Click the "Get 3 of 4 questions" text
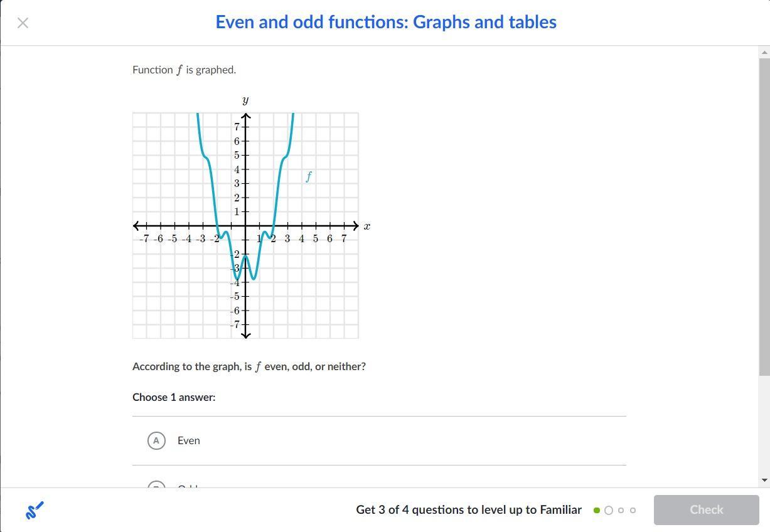This screenshot has height=532, width=770. (468, 510)
